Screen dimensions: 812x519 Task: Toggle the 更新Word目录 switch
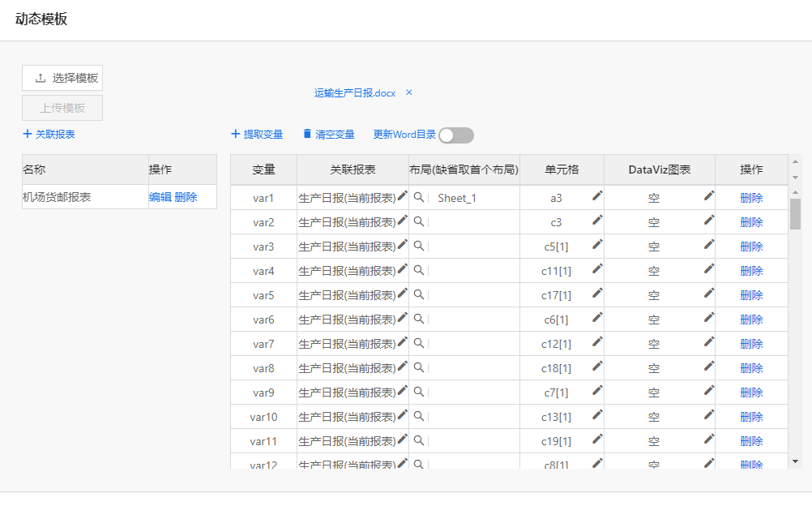click(x=456, y=135)
